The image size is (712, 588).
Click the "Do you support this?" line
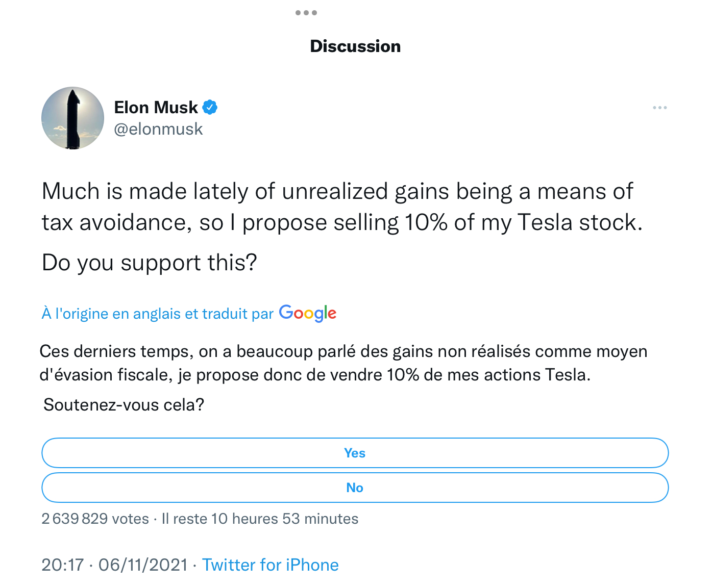pyautogui.click(x=150, y=263)
